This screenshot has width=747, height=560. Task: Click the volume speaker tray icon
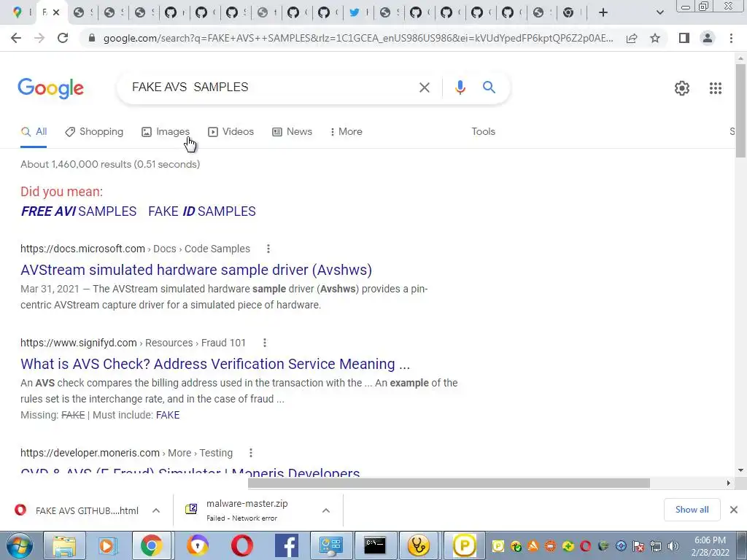click(673, 546)
